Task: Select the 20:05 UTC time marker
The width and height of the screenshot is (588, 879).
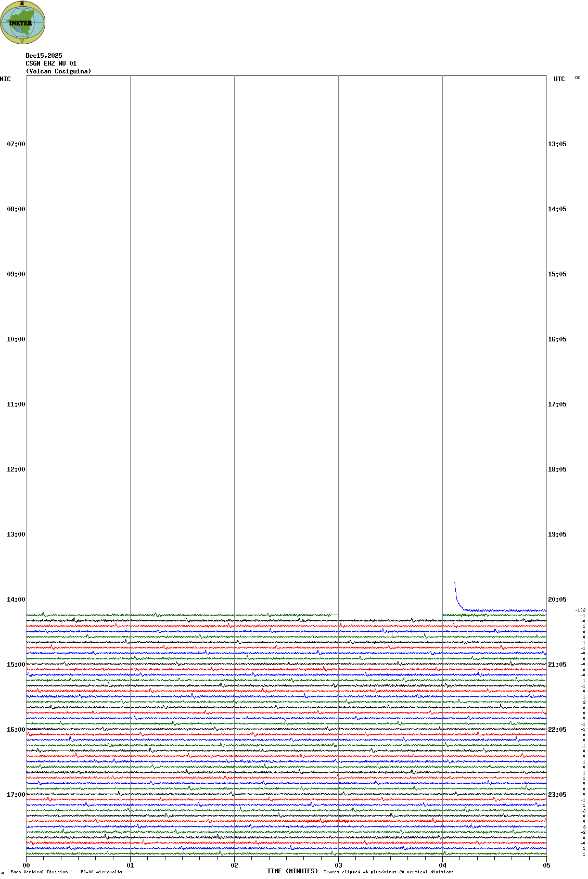Action: [557, 600]
